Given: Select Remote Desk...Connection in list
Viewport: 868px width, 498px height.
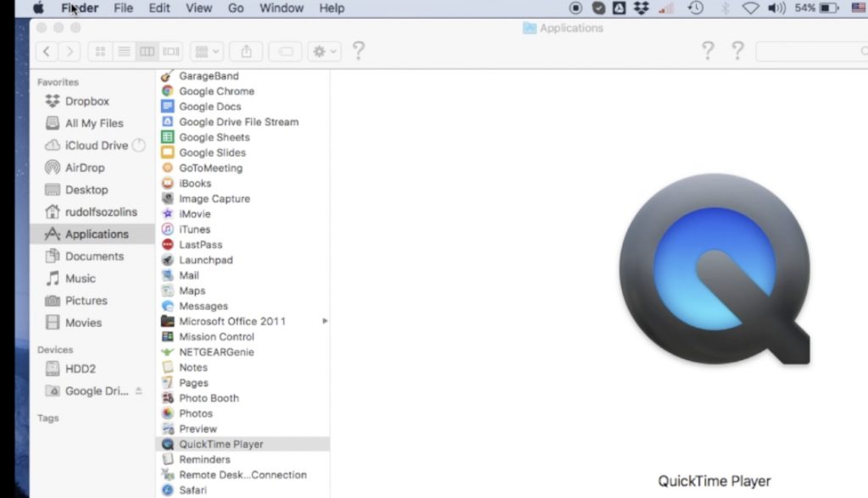Looking at the screenshot, I should coord(243,475).
